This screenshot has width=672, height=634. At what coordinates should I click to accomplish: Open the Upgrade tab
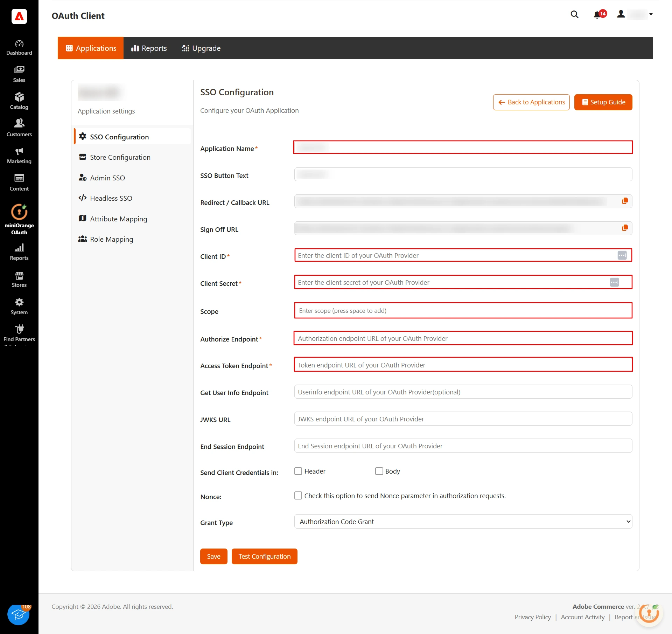click(201, 48)
